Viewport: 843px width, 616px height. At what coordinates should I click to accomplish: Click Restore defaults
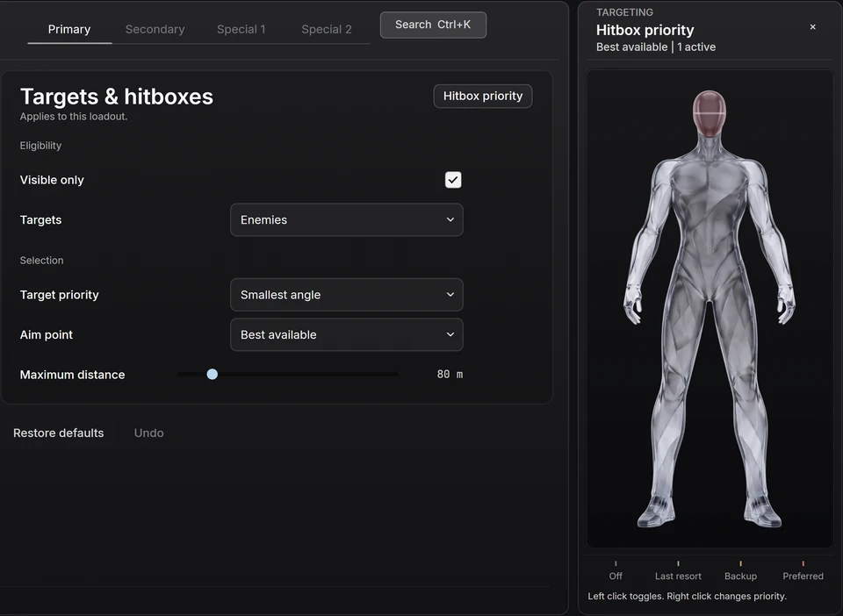(59, 433)
